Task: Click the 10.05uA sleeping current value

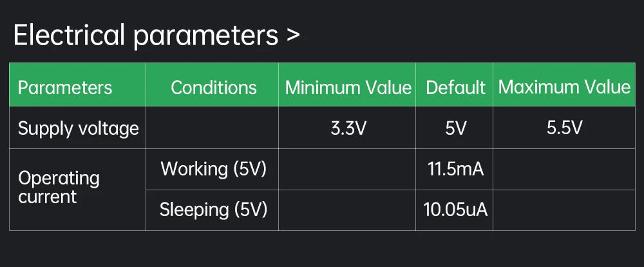Action: [x=455, y=210]
